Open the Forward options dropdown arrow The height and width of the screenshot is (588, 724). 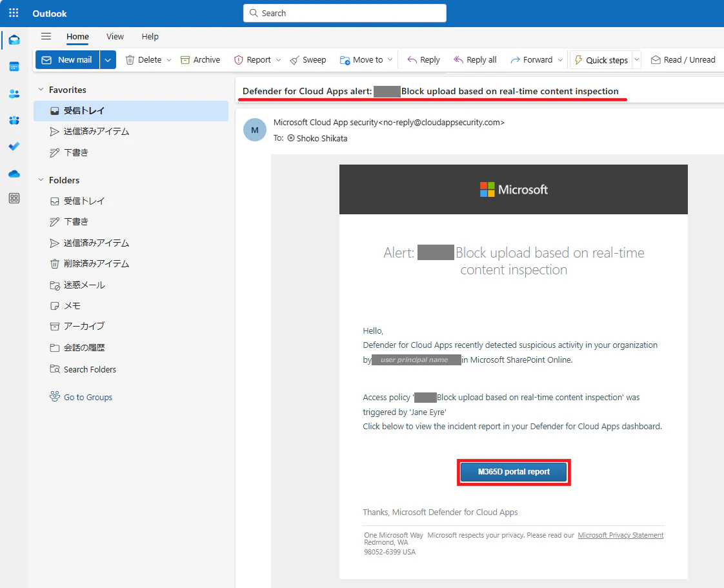[560, 60]
